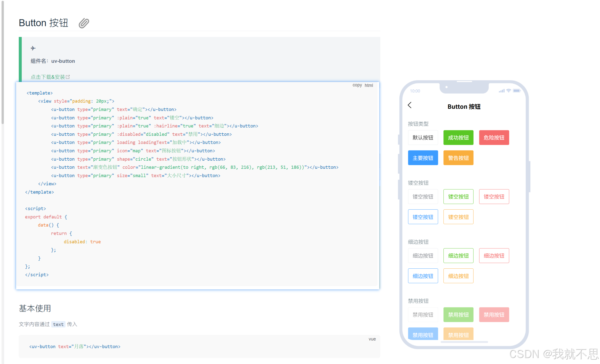Click the wifi icon in the phone status bar
This screenshot has width=600, height=364.
pyautogui.click(x=508, y=91)
